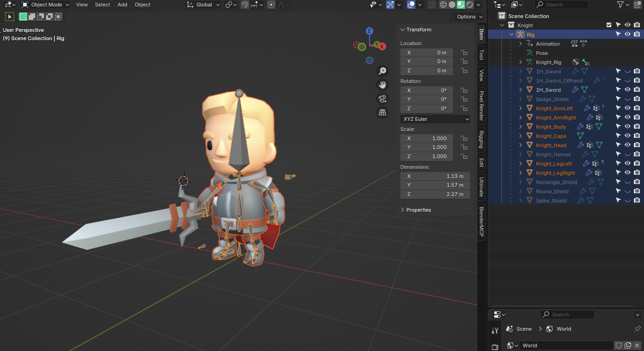
Task: Click the Zoom magnifier icon in the viewport
Action: pyautogui.click(x=382, y=71)
